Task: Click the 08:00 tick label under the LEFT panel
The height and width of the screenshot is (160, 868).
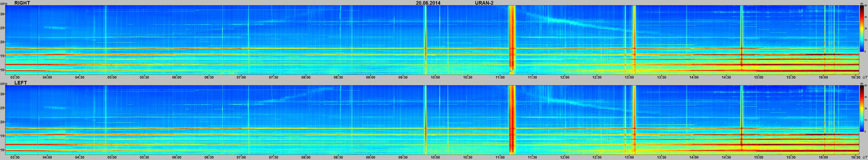Action: click(306, 157)
